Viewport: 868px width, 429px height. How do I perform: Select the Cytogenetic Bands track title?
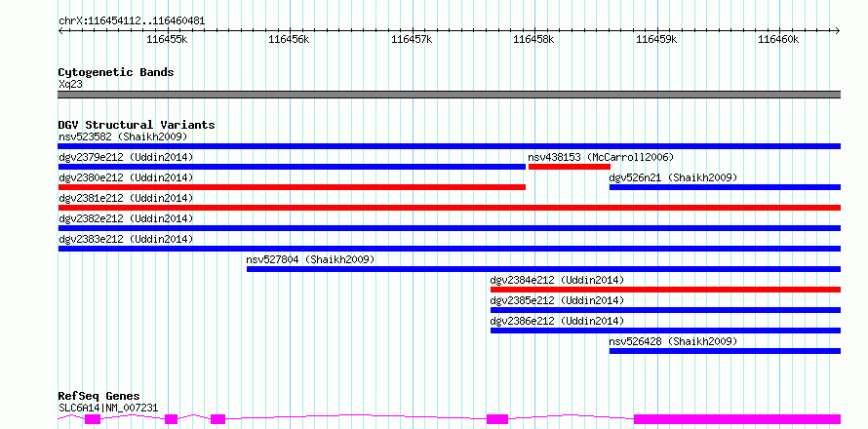[x=116, y=72]
